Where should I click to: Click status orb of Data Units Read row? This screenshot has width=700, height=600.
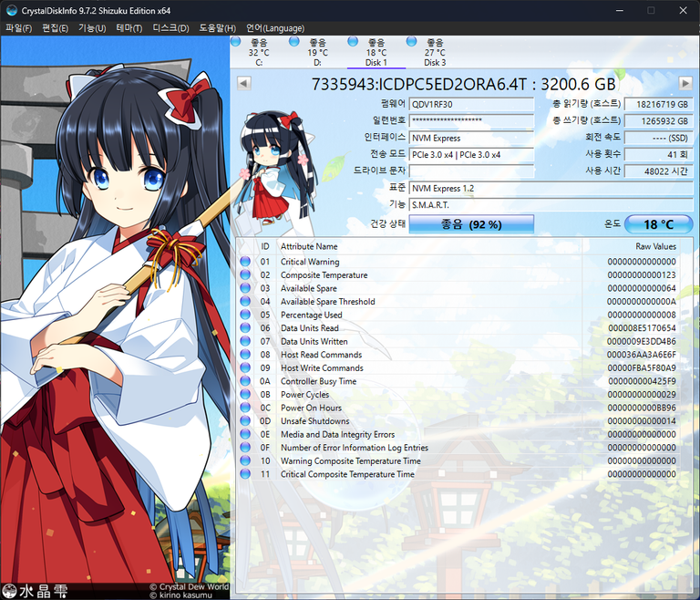pyautogui.click(x=245, y=328)
